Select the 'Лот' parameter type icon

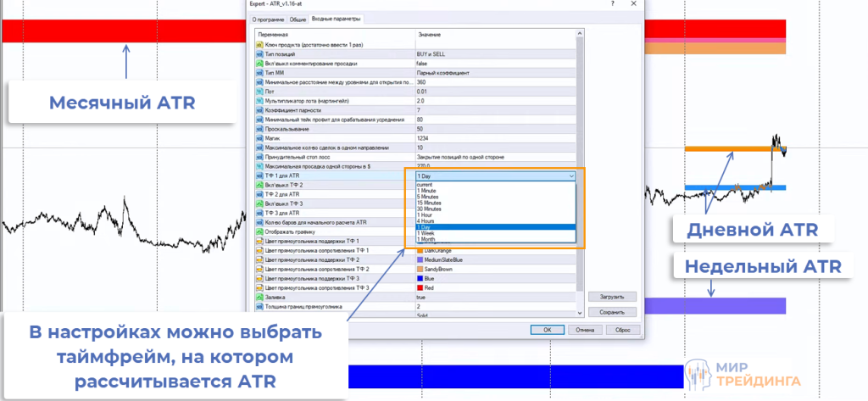click(x=259, y=92)
